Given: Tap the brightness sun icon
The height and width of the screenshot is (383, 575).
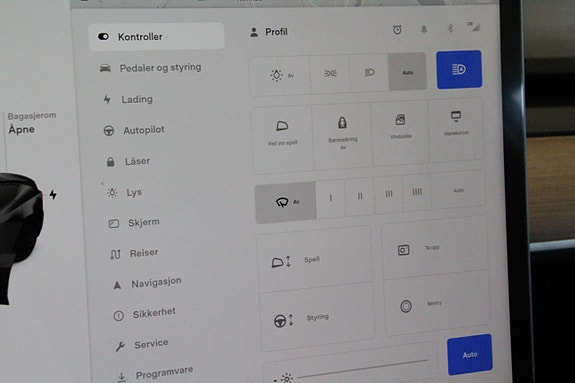Looking at the screenshot, I should coord(287,378).
